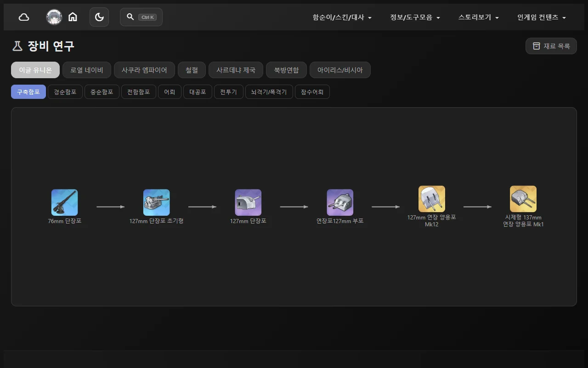This screenshot has width=588, height=368.
Task: Click the '76mm 단장포' label text
Action: coord(64,221)
